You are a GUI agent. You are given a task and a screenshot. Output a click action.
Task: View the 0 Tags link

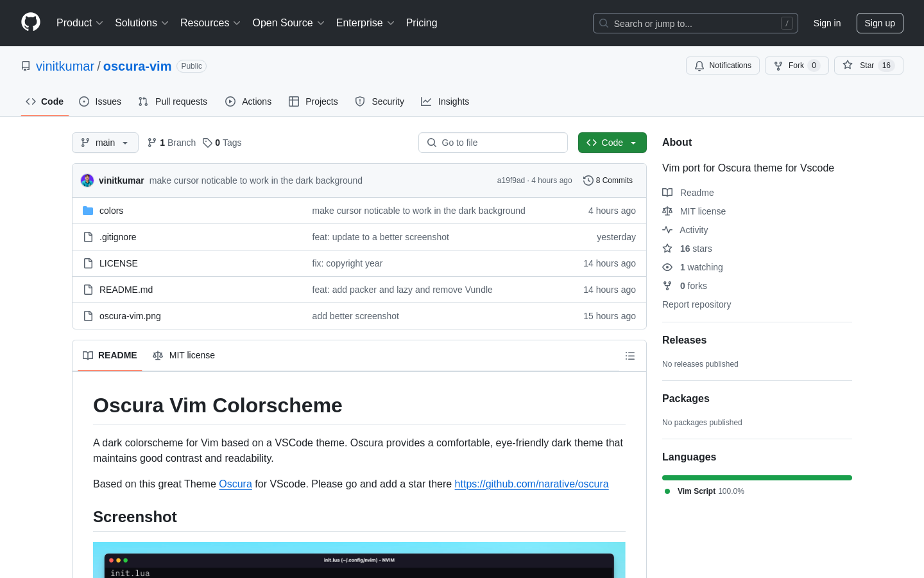(222, 143)
